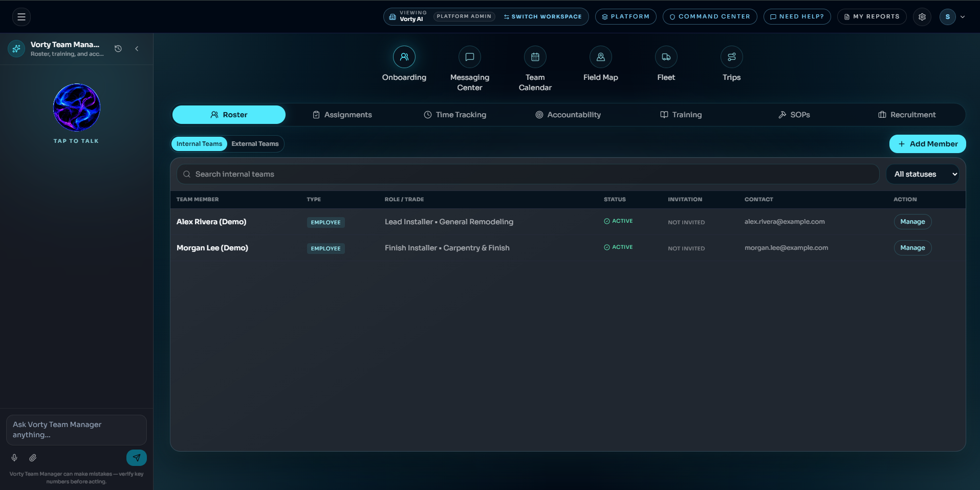Click Alex Rivera's Active status
Image resolution: width=980 pixels, height=490 pixels.
pyautogui.click(x=618, y=221)
